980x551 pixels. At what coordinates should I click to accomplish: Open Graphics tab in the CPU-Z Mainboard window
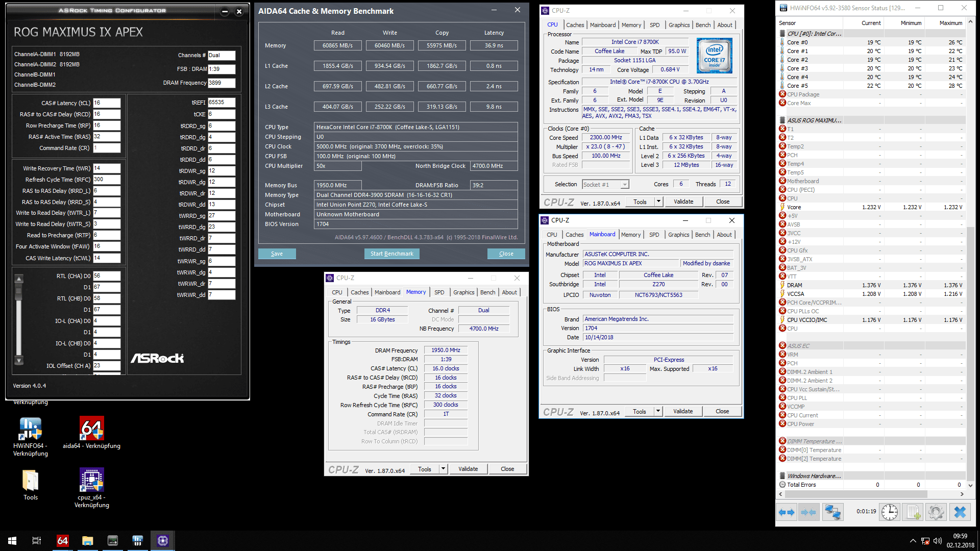[x=678, y=235]
